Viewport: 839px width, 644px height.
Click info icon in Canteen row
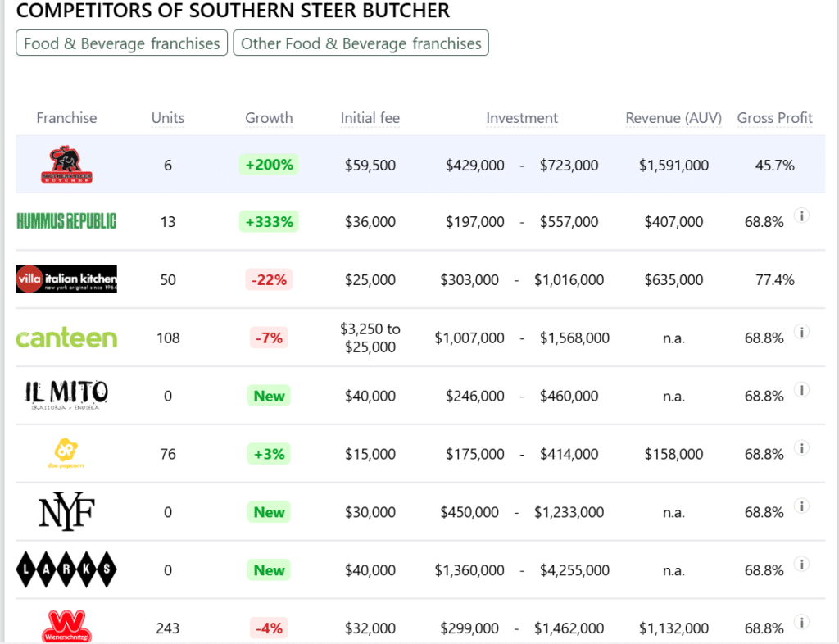803,332
